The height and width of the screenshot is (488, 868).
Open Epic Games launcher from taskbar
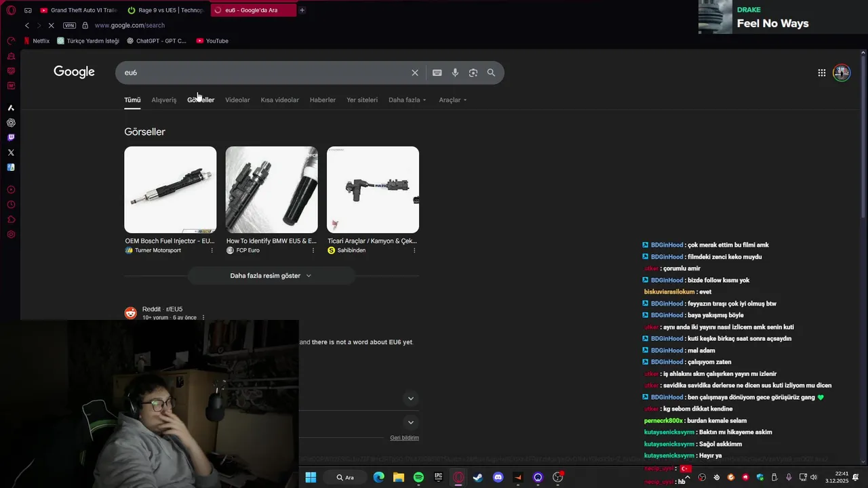pos(439,477)
